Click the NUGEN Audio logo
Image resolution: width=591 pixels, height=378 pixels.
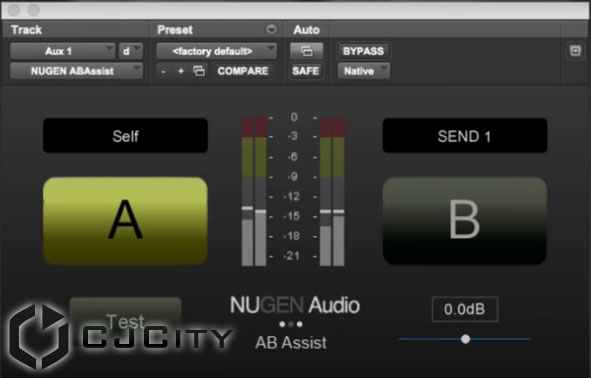coord(295,305)
